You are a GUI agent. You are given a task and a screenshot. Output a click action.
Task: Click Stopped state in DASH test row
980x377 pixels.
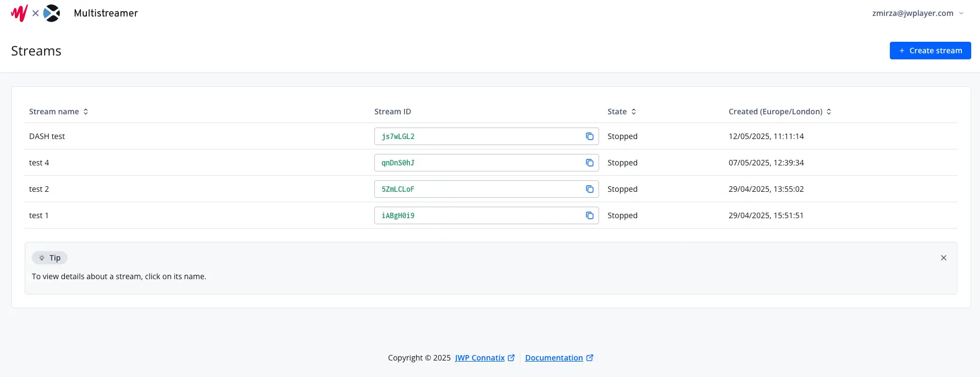point(623,136)
